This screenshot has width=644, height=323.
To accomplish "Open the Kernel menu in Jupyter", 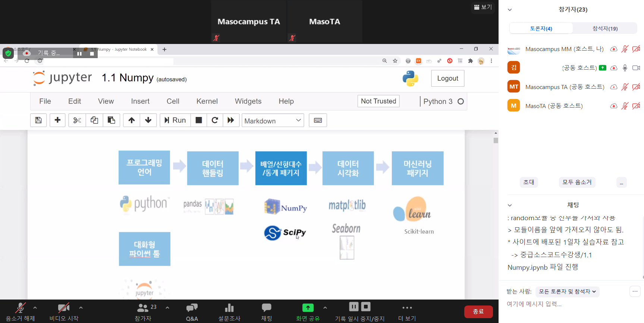I will (x=207, y=101).
